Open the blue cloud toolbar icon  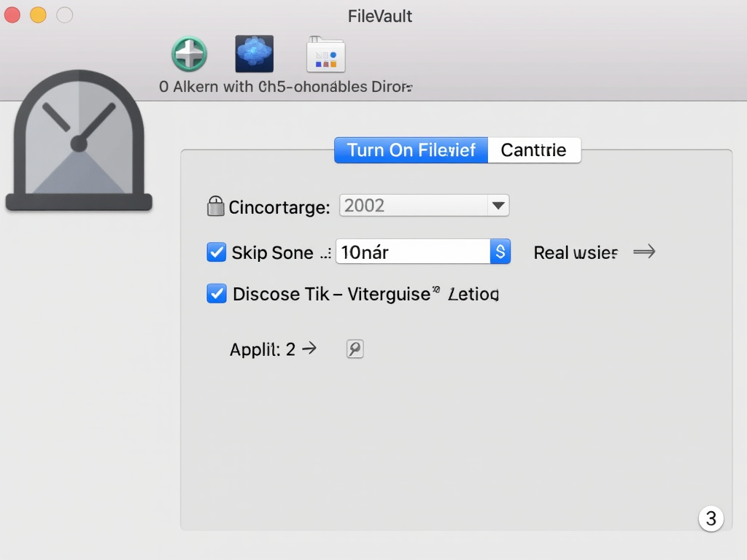point(255,53)
